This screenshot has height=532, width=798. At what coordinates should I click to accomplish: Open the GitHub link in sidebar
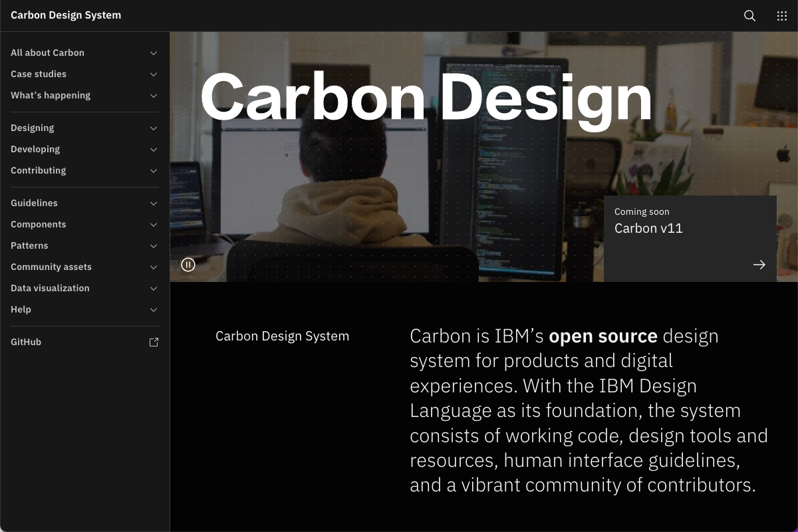pos(84,342)
